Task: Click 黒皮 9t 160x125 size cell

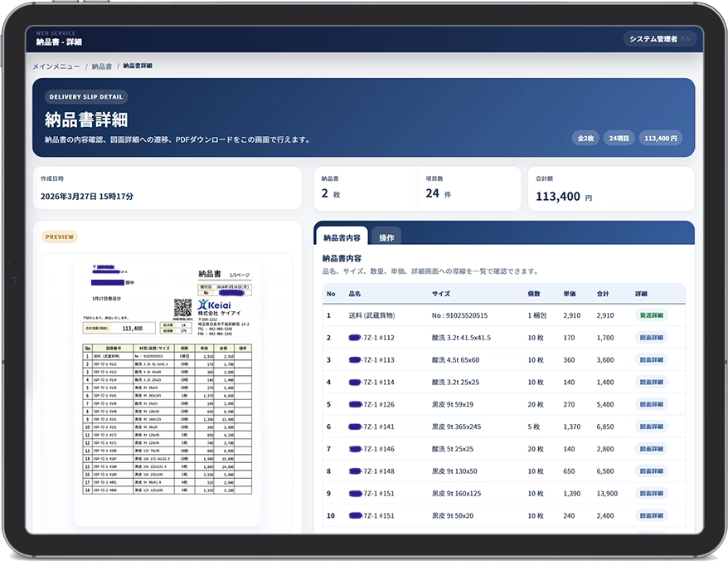Action: 456,493
